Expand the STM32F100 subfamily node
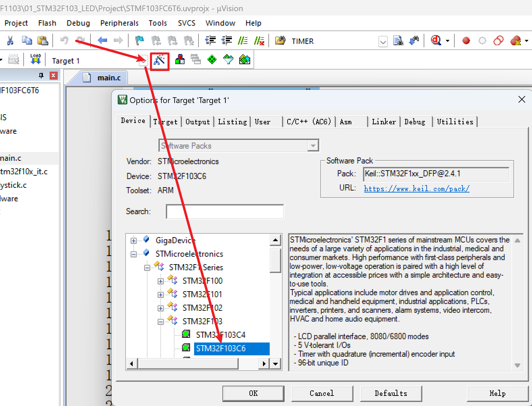This screenshot has width=532, height=406. coord(161,281)
